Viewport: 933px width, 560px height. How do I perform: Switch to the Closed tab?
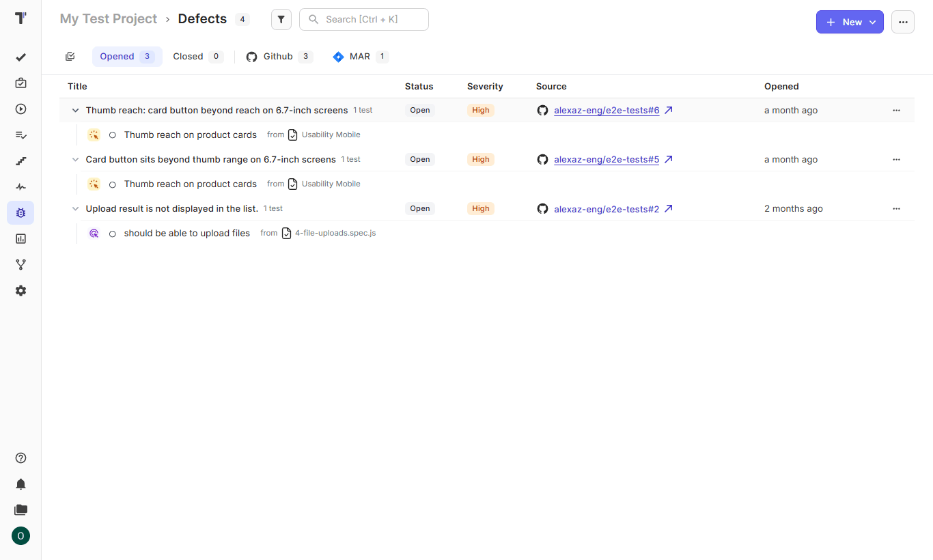198,57
